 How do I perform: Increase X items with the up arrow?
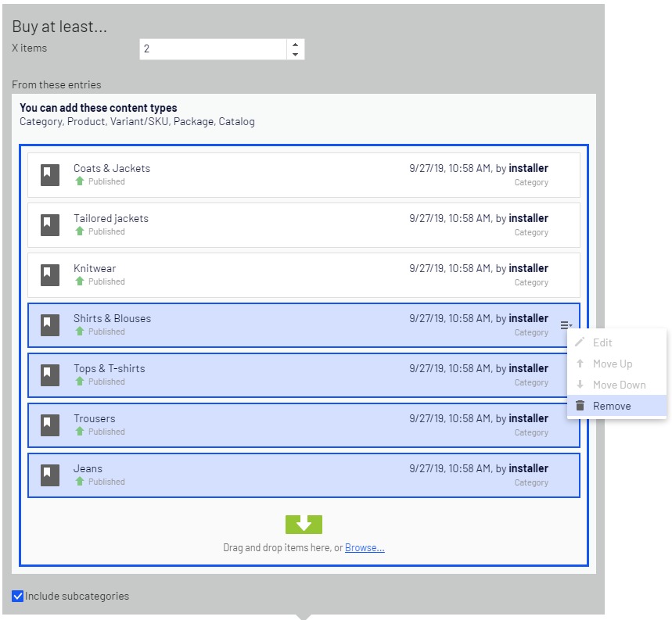click(x=295, y=45)
